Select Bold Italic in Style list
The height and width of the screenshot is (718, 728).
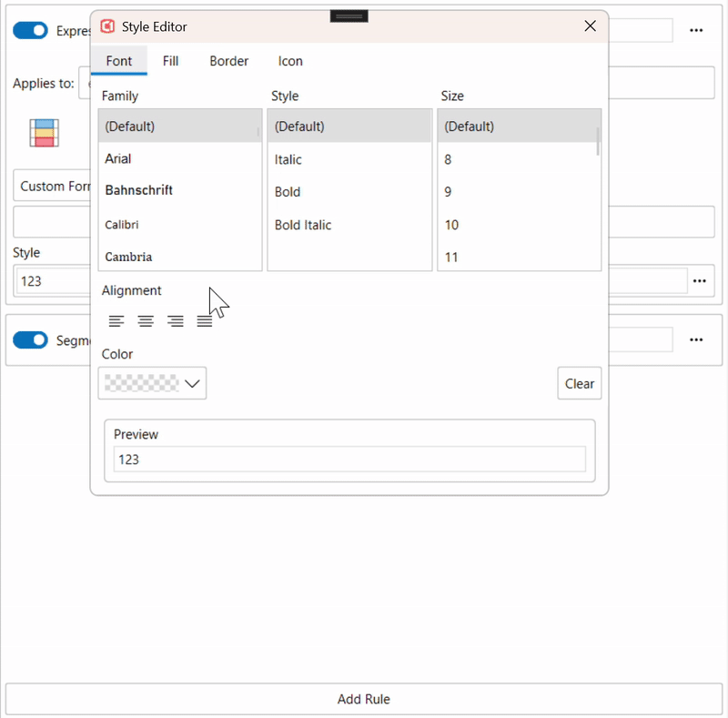click(x=303, y=225)
